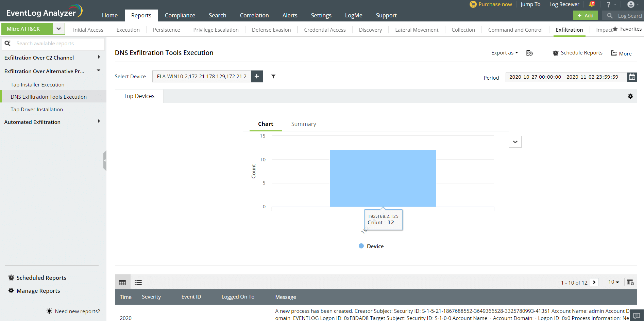This screenshot has width=644, height=321.
Task: Select the Top Devices tab
Action: click(139, 96)
